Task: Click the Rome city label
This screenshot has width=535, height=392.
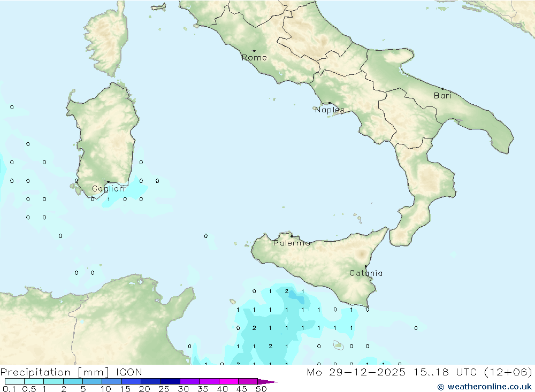Action: click(x=254, y=58)
